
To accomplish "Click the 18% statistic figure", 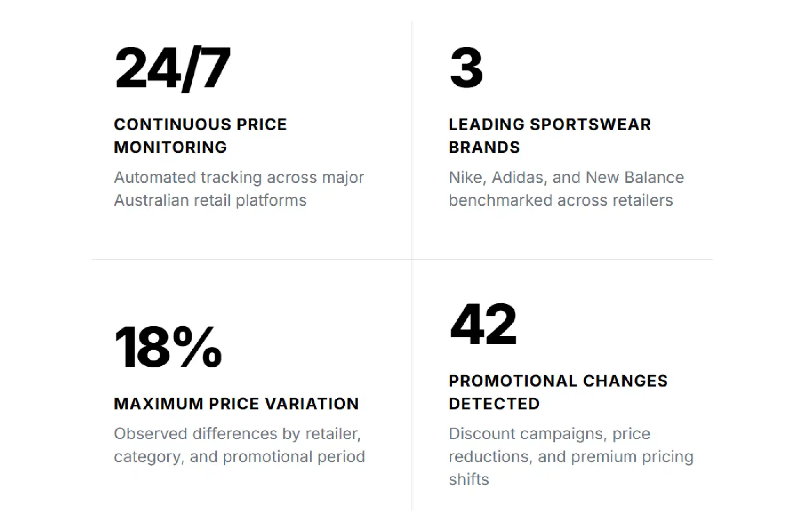I will 168,347.
